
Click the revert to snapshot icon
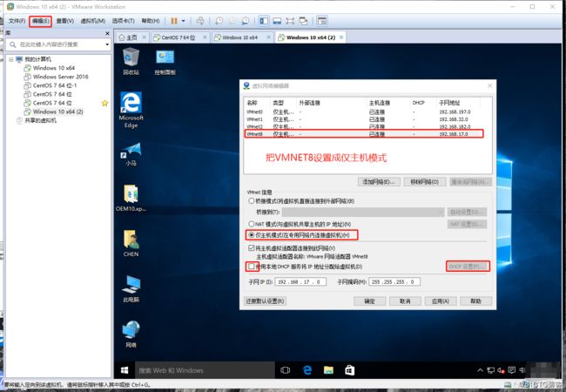[232, 21]
